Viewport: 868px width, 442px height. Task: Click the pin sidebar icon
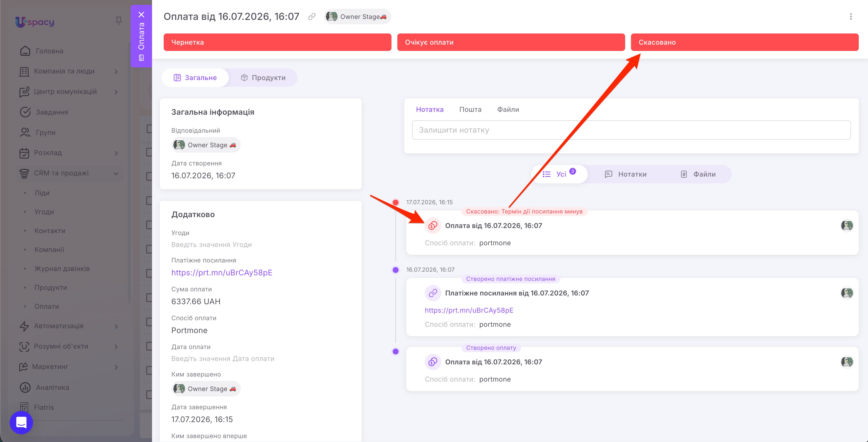pos(119,21)
